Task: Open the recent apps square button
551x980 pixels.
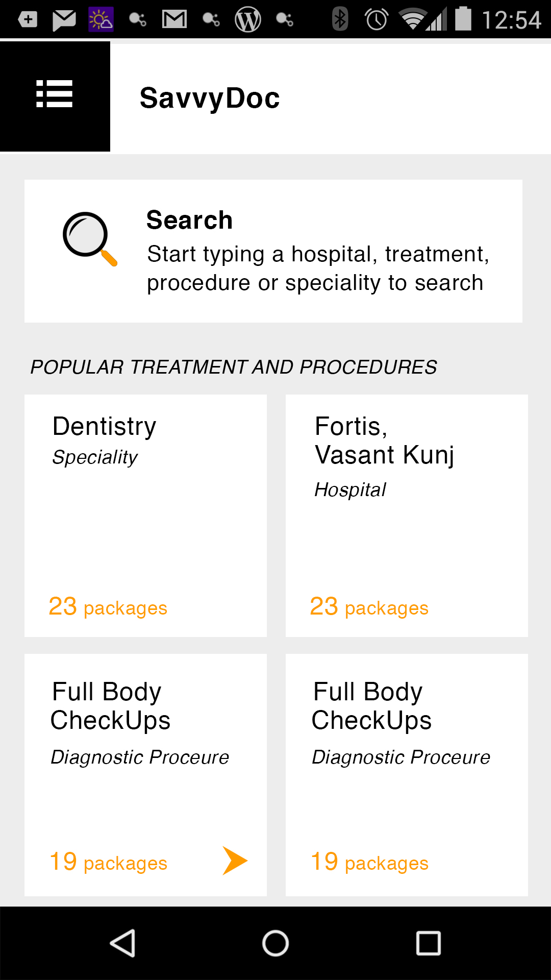Action: pyautogui.click(x=429, y=943)
